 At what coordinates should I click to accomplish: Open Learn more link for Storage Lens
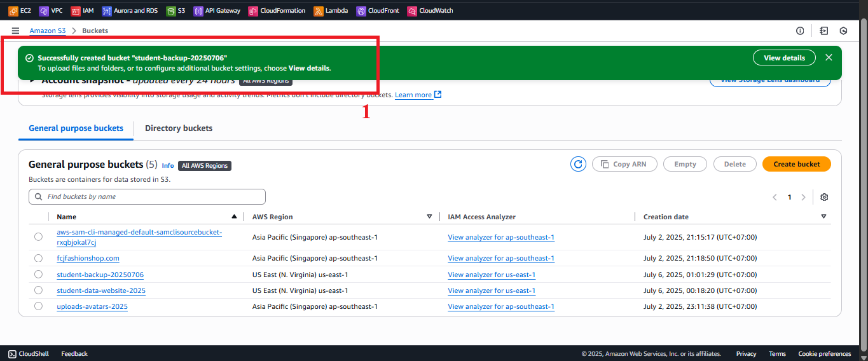418,95
